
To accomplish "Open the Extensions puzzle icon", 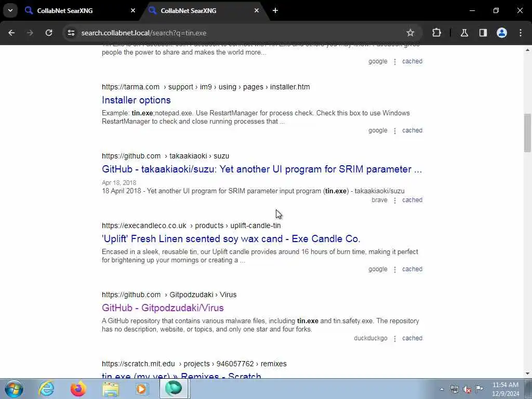I will tap(436, 33).
